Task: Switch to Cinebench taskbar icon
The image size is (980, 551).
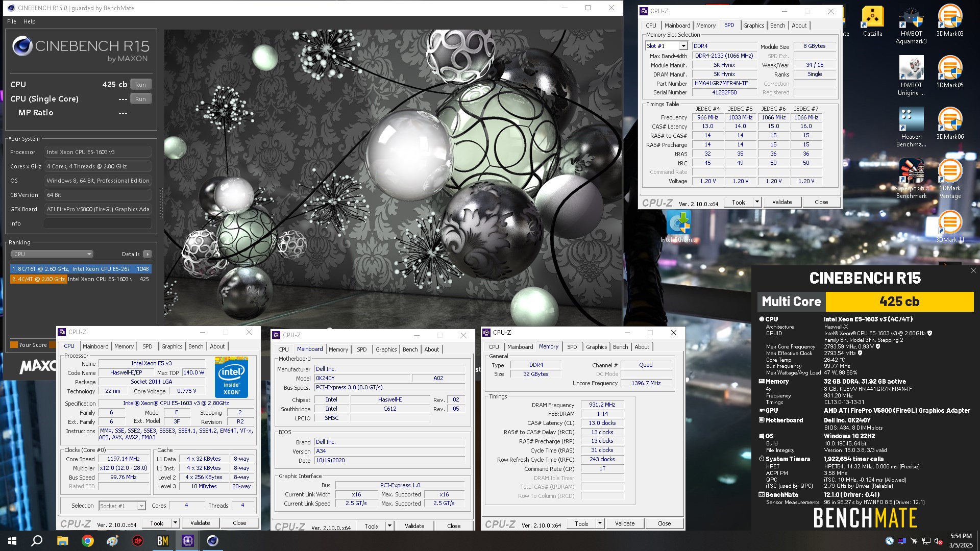Action: click(x=213, y=541)
